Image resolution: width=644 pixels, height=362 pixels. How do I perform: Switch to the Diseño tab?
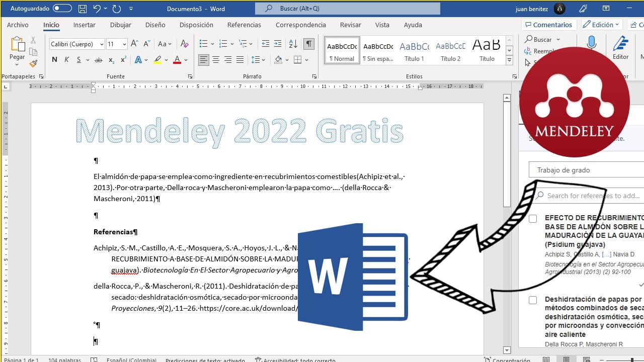155,25
